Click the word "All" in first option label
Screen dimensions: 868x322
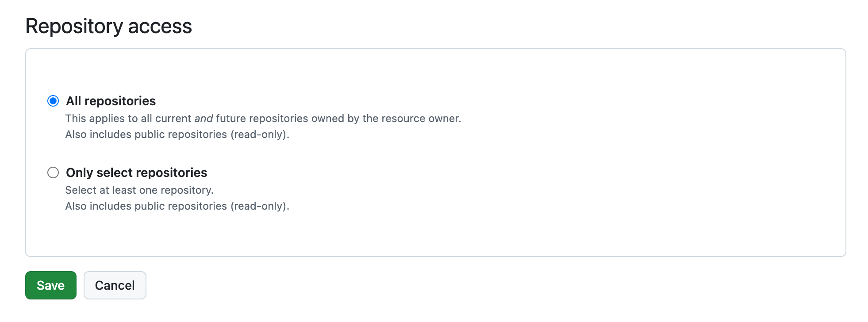(73, 101)
